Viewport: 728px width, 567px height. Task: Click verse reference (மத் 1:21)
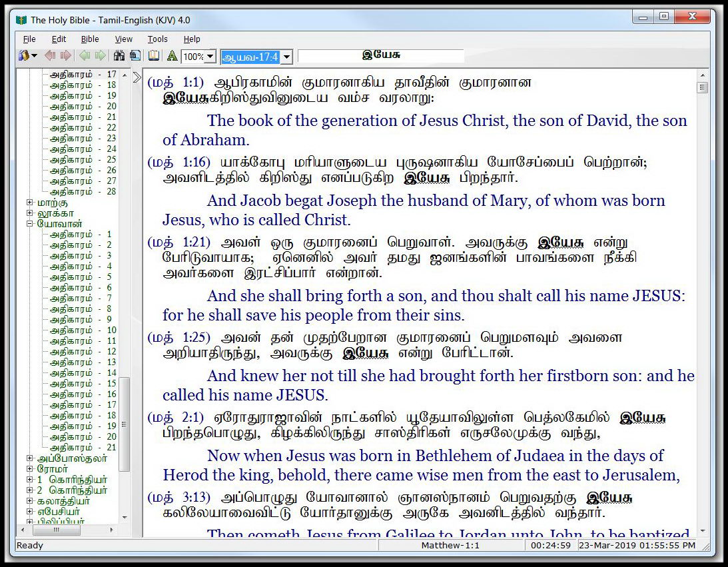coord(179,243)
